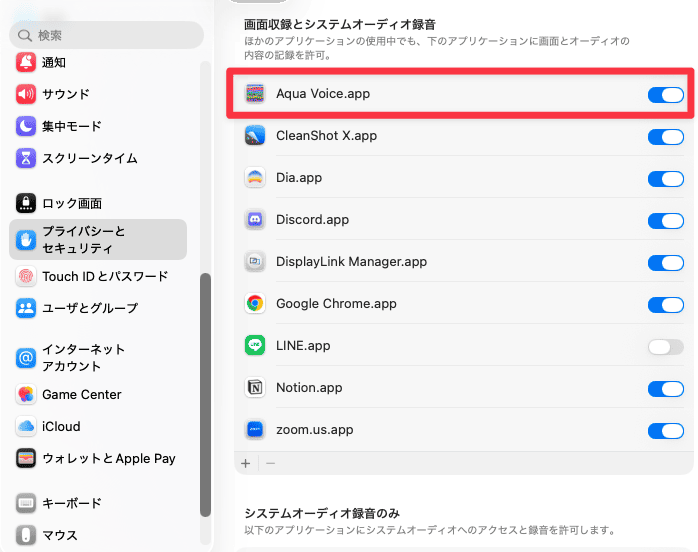Open ユーザとグループ settings
The width and height of the screenshot is (698, 552).
pos(90,308)
